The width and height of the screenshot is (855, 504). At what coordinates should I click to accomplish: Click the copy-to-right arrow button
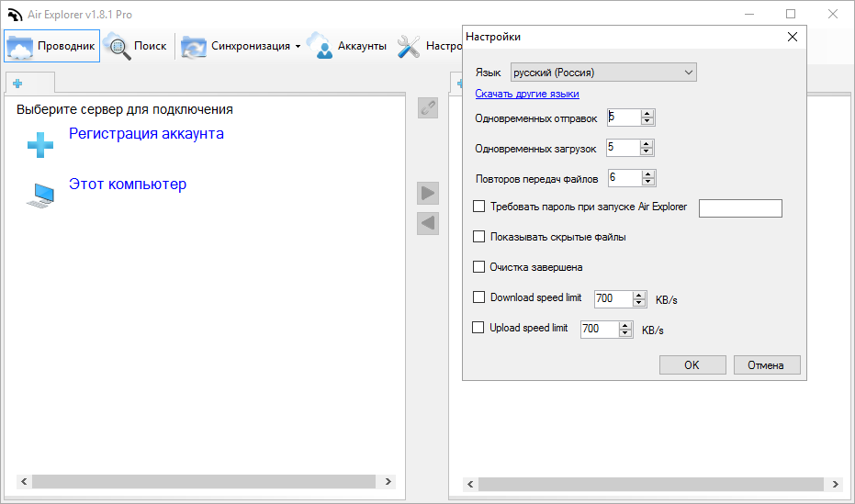click(x=428, y=194)
